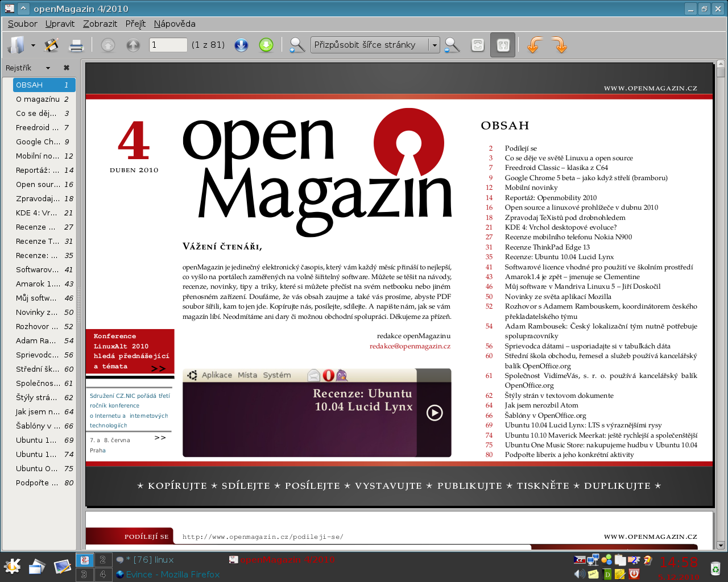Open the trash icon in the panel

[715, 567]
